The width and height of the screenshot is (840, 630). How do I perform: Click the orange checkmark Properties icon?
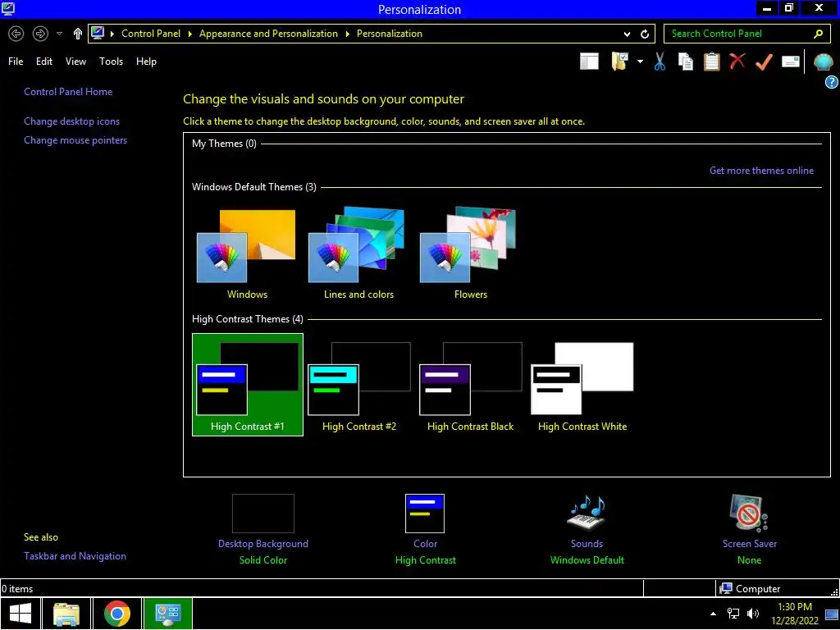[x=764, y=62]
